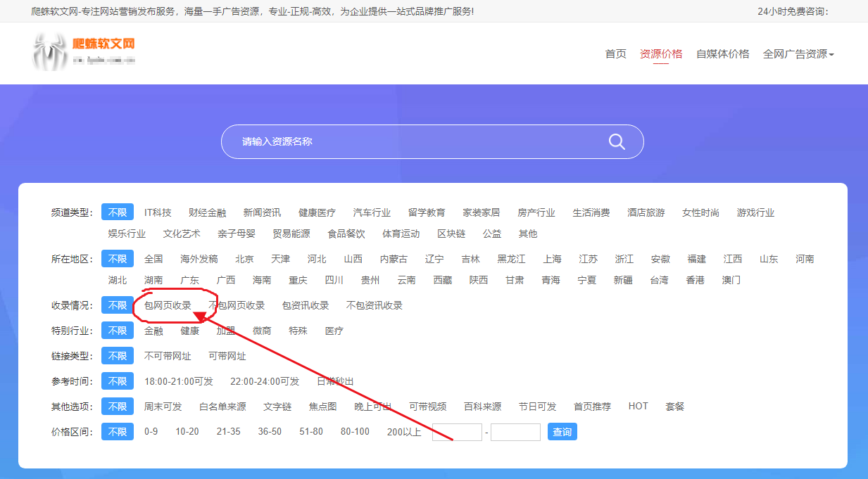Screen dimensions: 868x479
Task: Choose the 200以上 price range
Action: point(405,431)
